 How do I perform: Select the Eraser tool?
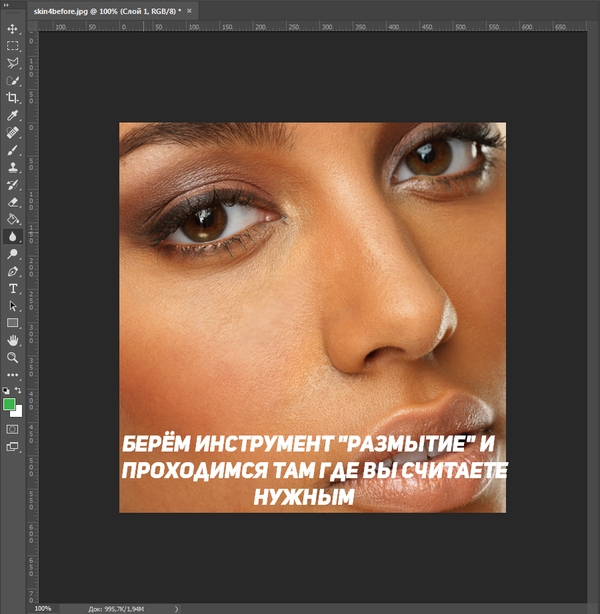[x=13, y=201]
